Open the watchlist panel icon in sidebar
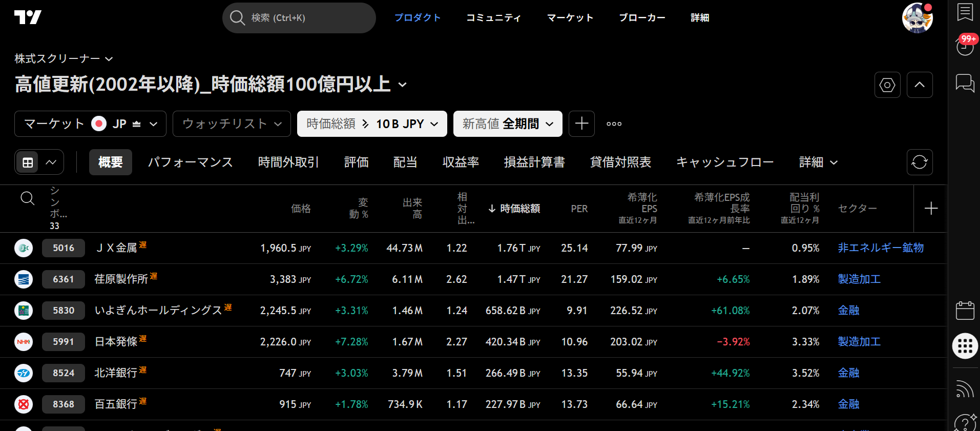980x431 pixels. [965, 12]
